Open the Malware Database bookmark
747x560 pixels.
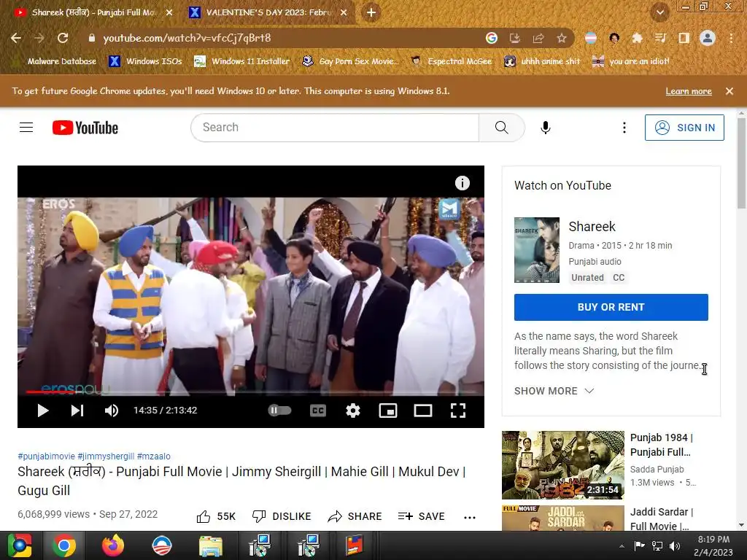point(55,61)
